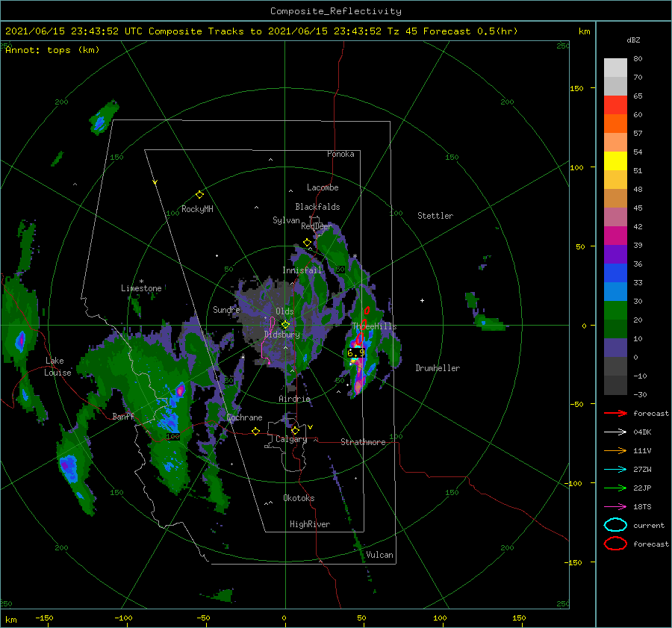Click the -150 tick on bottom axis

pyautogui.click(x=44, y=618)
